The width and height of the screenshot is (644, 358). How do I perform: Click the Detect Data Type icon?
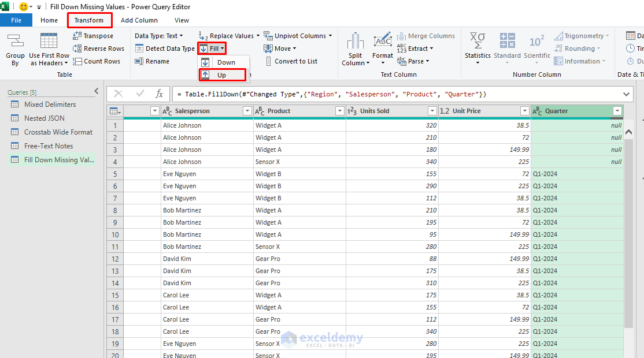click(139, 49)
